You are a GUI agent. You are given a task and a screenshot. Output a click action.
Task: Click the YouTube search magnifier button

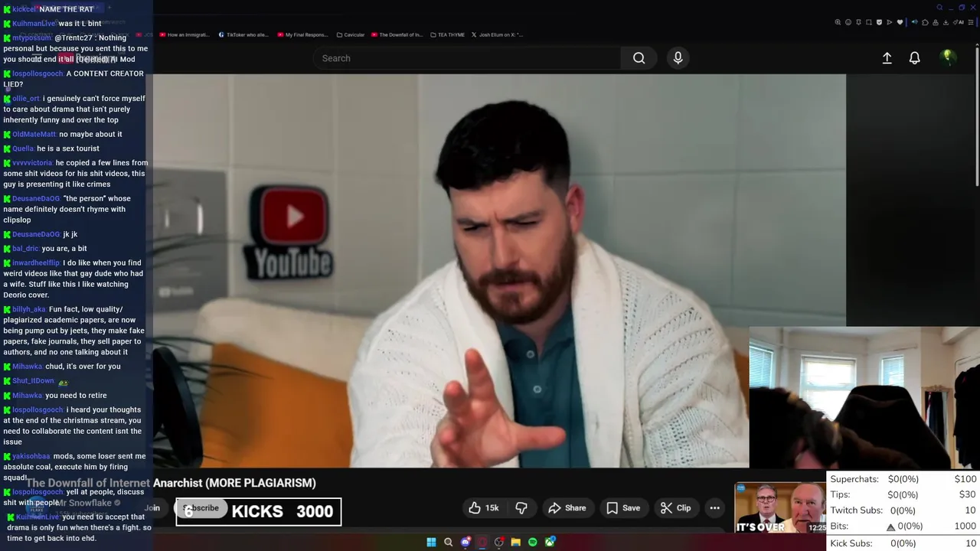click(639, 58)
